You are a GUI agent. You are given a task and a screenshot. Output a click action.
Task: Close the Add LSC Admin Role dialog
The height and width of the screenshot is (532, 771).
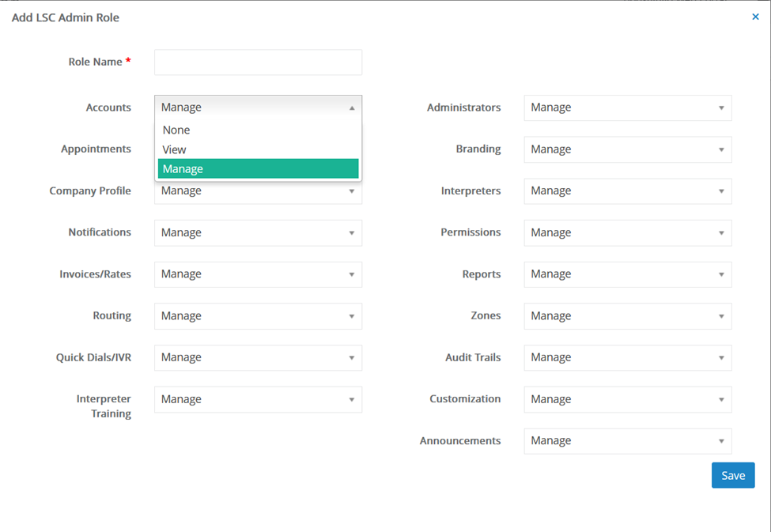click(x=755, y=17)
